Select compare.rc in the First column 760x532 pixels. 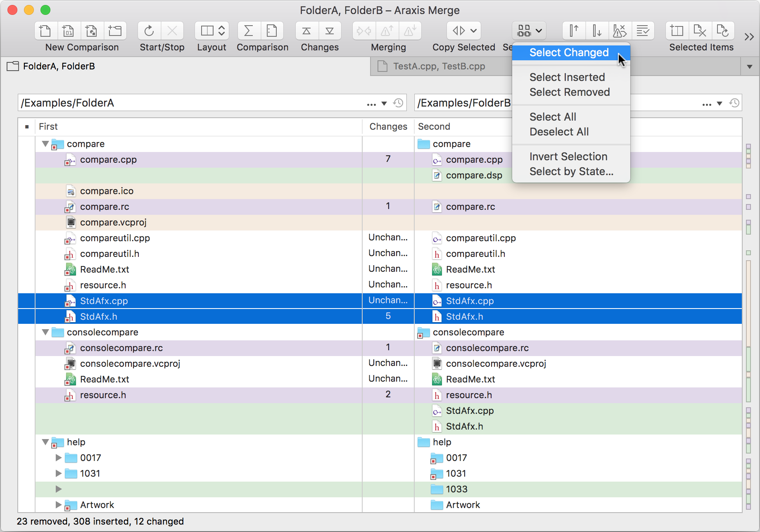tap(105, 207)
